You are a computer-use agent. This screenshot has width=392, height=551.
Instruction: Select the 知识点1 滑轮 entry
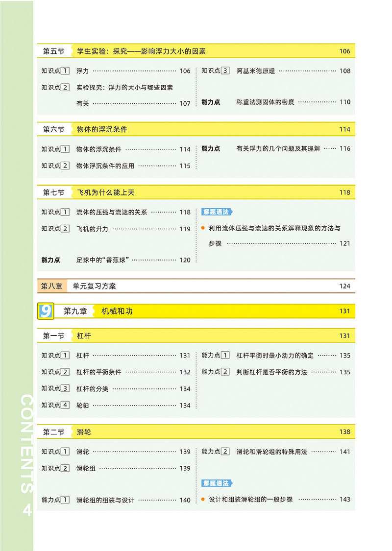click(x=116, y=452)
